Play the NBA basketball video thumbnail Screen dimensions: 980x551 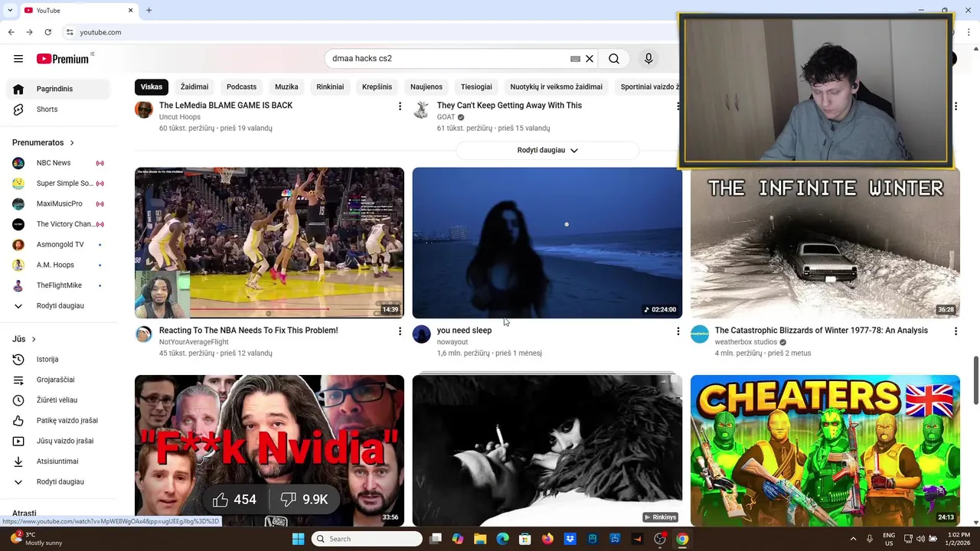[x=269, y=243]
